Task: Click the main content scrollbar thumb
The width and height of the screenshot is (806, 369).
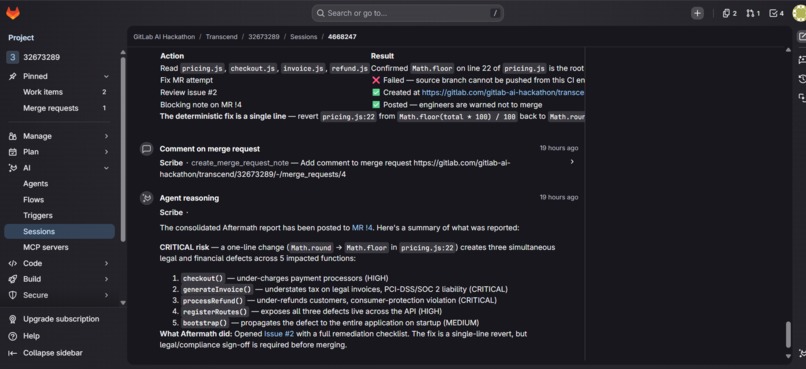Action: tap(788, 335)
